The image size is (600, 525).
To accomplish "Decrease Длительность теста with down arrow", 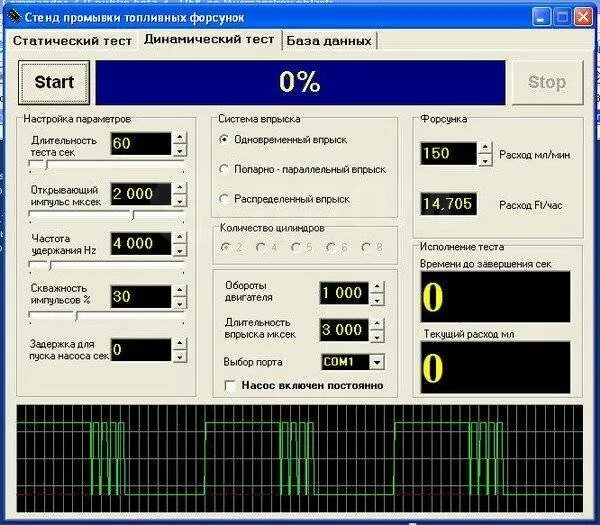I will point(179,150).
